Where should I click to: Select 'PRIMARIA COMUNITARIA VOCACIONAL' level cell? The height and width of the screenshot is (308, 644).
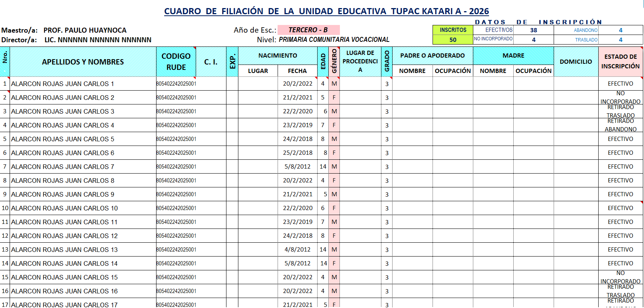[334, 40]
